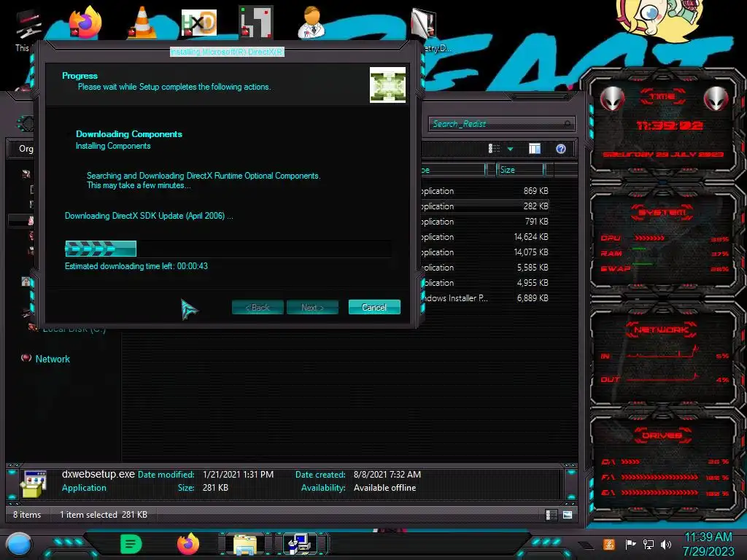Select the file row sized 869 KB

pos(485,191)
